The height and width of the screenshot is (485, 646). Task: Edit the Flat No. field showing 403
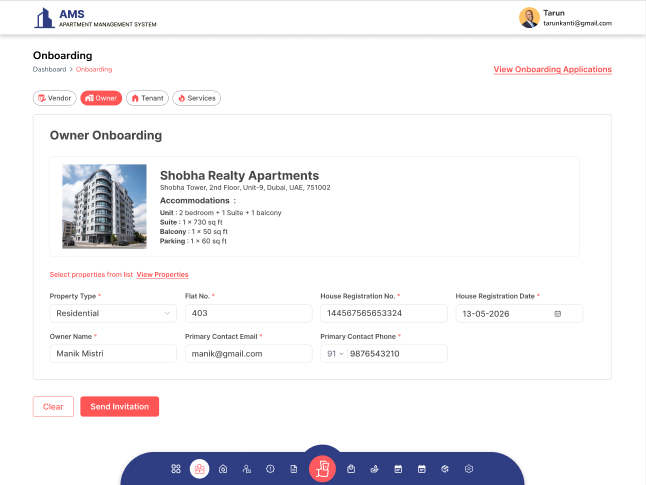[249, 313]
